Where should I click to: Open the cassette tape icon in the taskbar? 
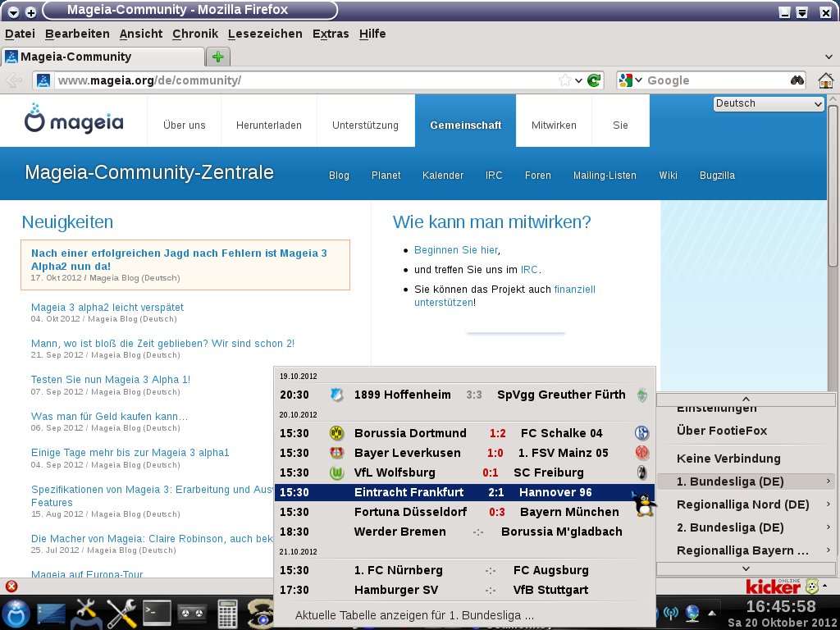[192, 613]
